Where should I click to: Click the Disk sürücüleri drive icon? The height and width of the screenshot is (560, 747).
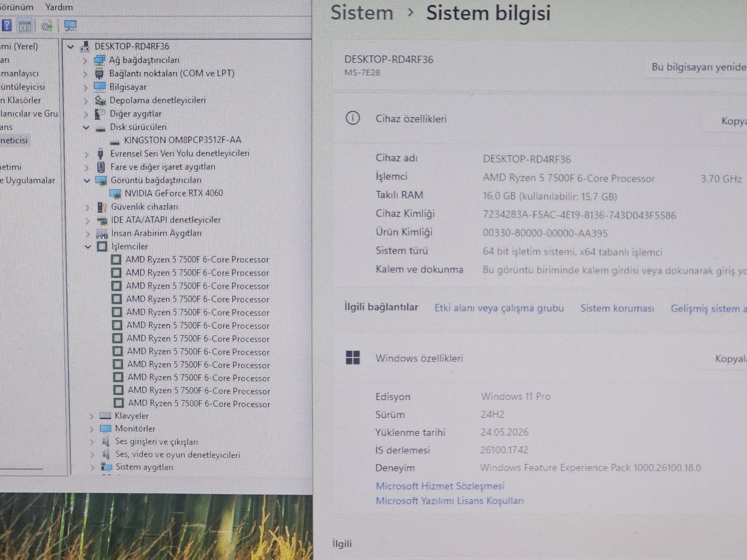(100, 128)
